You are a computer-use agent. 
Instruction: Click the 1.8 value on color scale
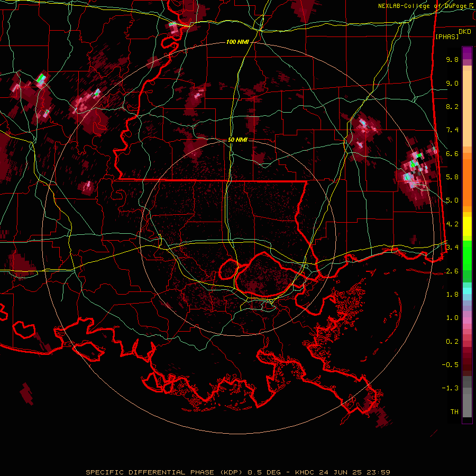click(x=452, y=295)
